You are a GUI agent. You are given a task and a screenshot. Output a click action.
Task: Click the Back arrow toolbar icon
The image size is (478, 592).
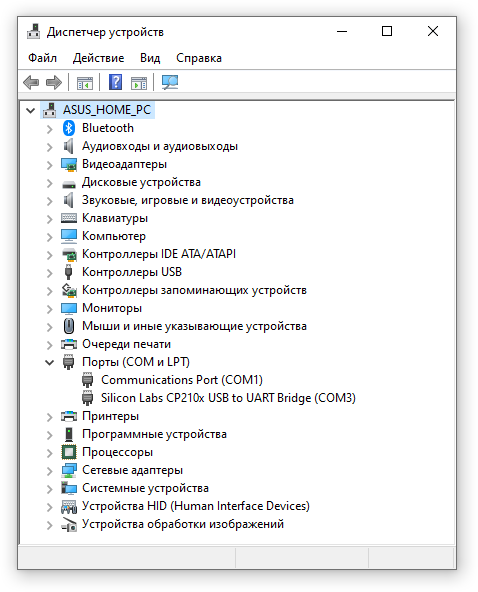tap(31, 82)
